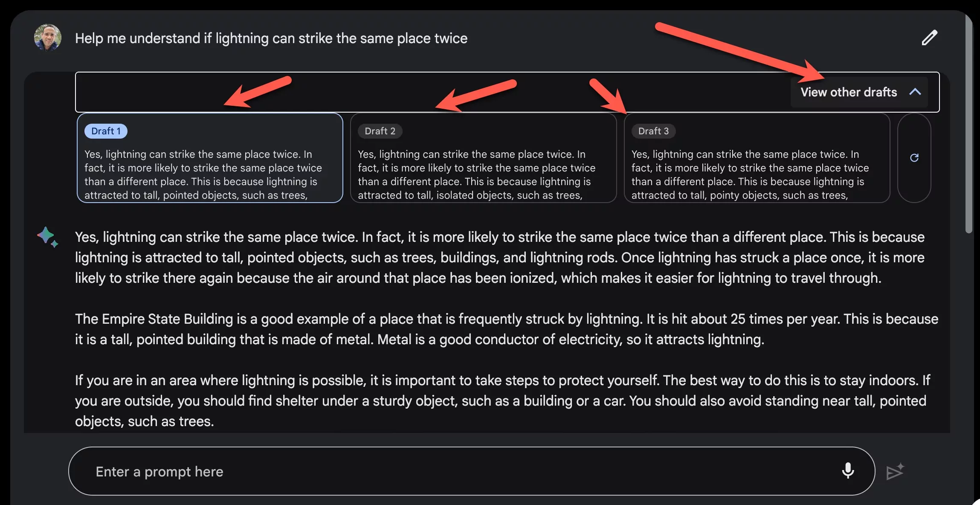
Task: Click the Empire State Building paragraph
Action: [507, 329]
